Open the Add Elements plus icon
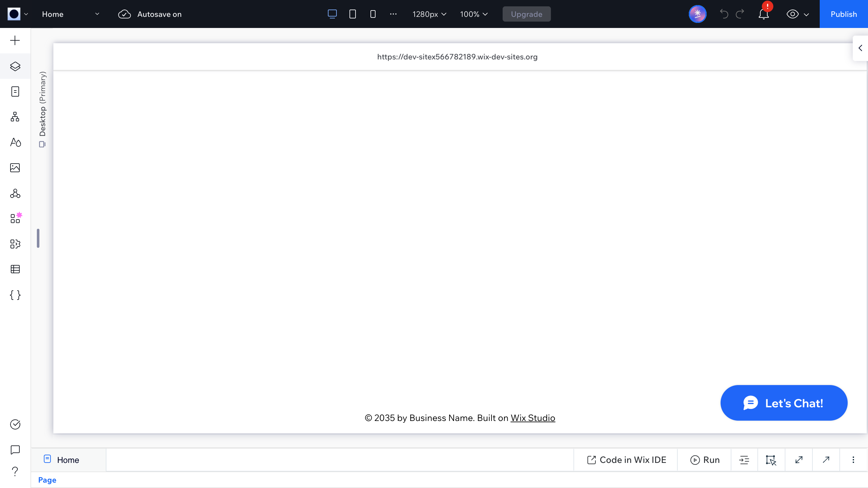The image size is (868, 488). click(x=15, y=40)
